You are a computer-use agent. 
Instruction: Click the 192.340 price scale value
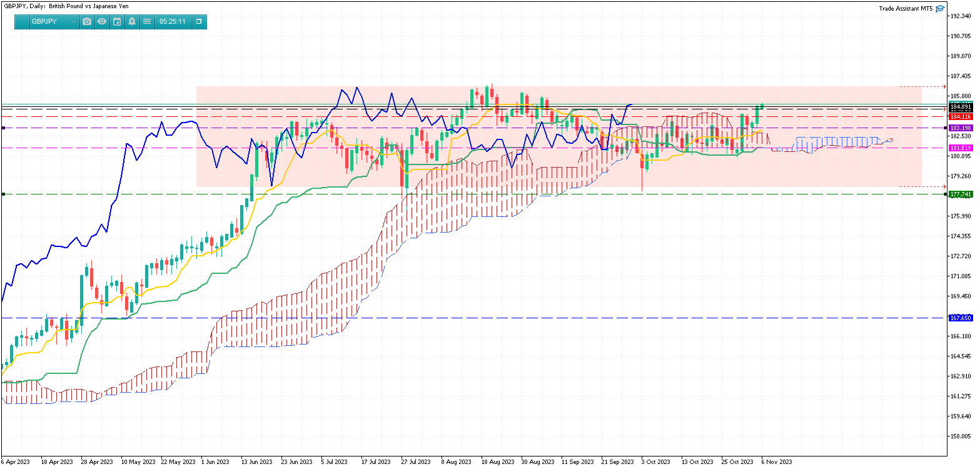[960, 16]
